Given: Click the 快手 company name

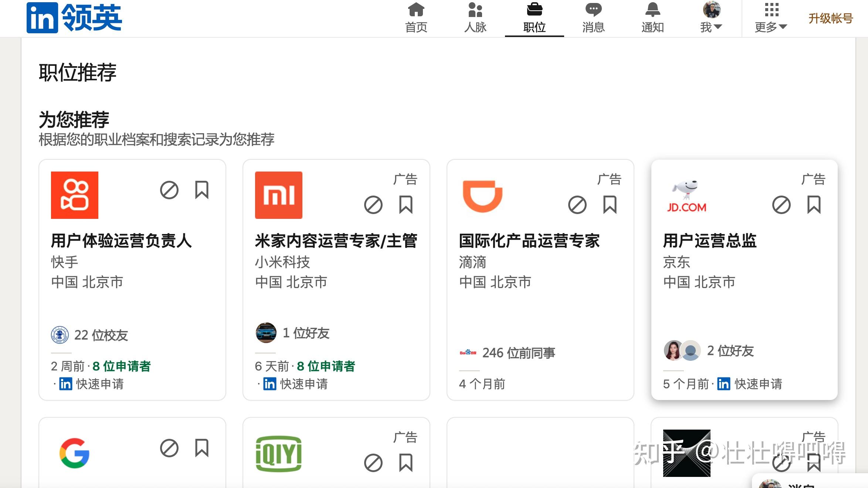Looking at the screenshot, I should pyautogui.click(x=65, y=262).
